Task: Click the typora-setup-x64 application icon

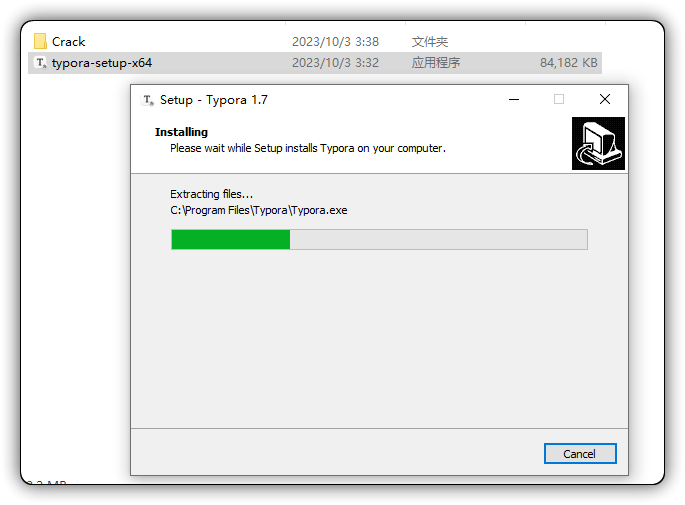Action: tap(41, 63)
